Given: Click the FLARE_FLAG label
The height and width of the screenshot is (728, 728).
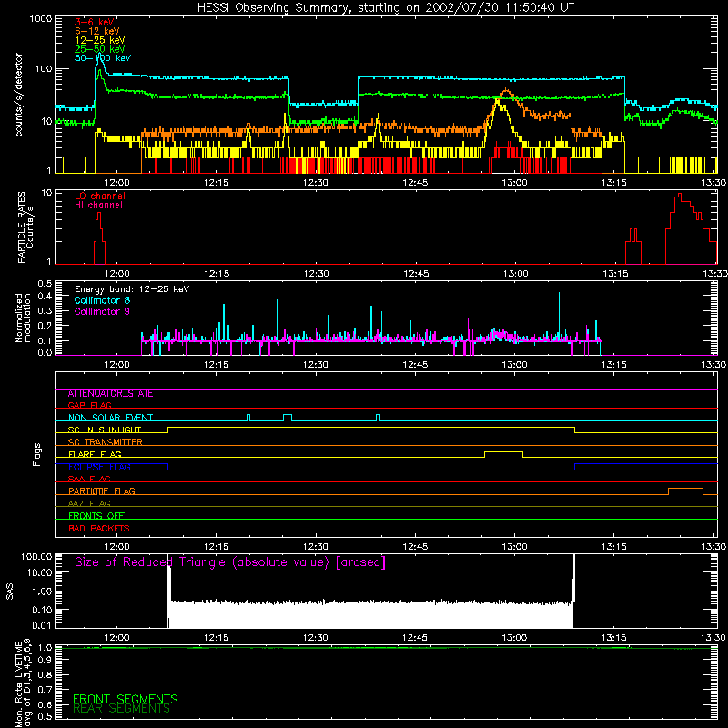Looking at the screenshot, I should click(95, 454).
